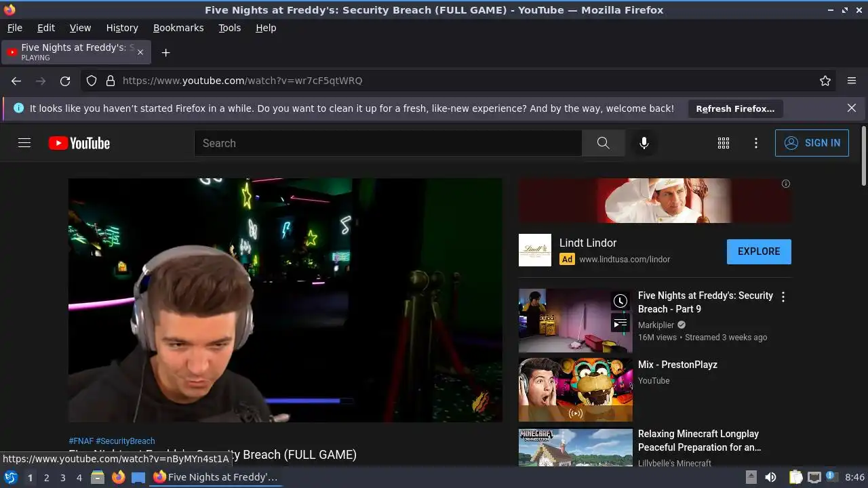Open the Firefox application menu

(x=852, y=81)
